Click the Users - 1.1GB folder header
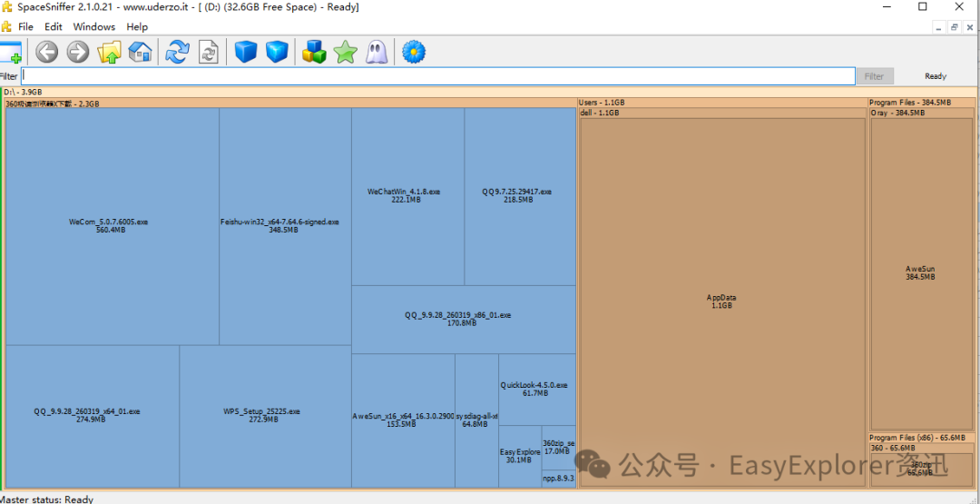 point(721,103)
